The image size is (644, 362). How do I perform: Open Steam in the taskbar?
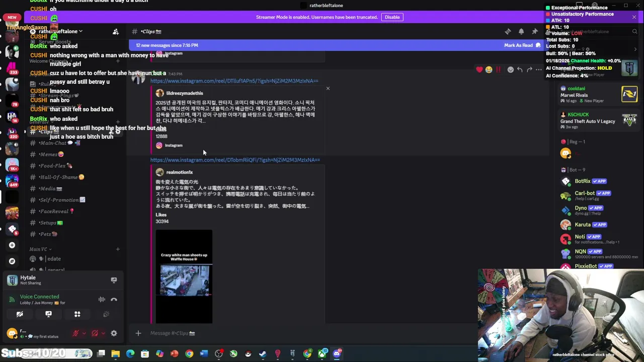263,353
